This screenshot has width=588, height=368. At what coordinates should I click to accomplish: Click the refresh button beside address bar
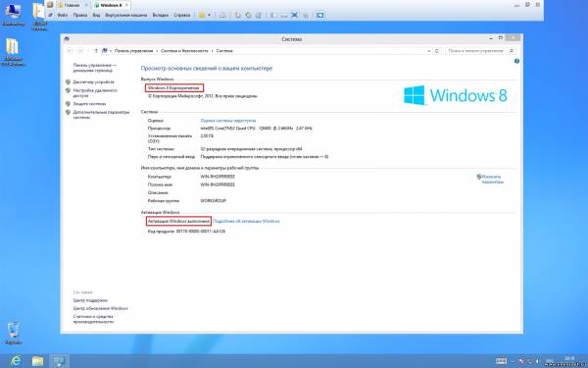(437, 51)
